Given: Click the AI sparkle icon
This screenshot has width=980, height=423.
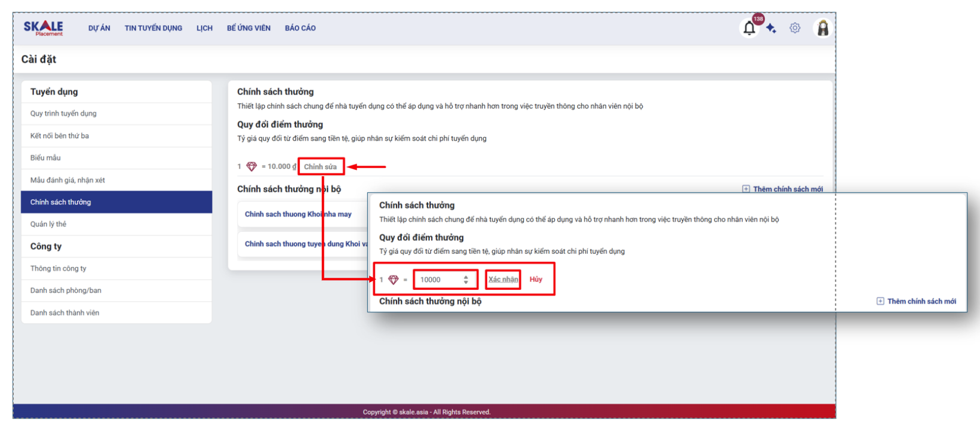Looking at the screenshot, I should coord(772,28).
